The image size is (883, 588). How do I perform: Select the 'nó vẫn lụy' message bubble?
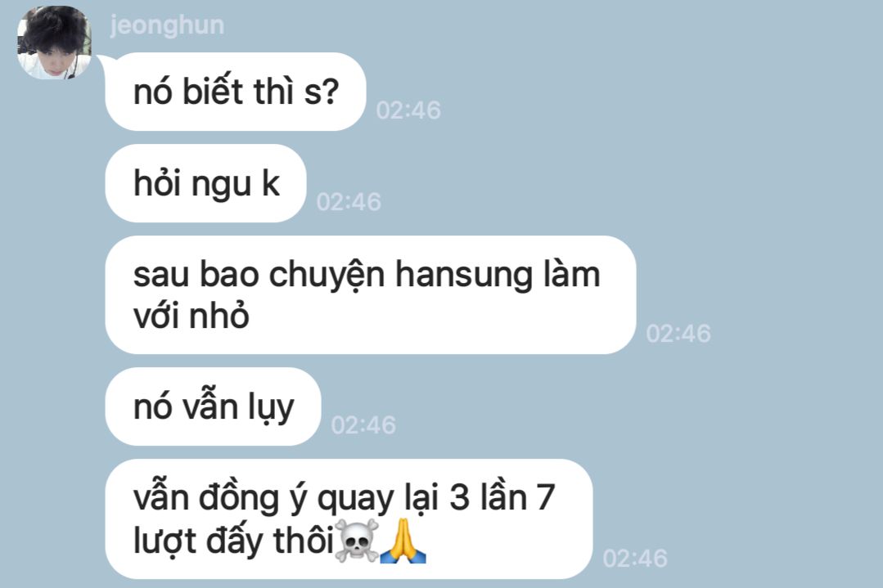click(213, 406)
